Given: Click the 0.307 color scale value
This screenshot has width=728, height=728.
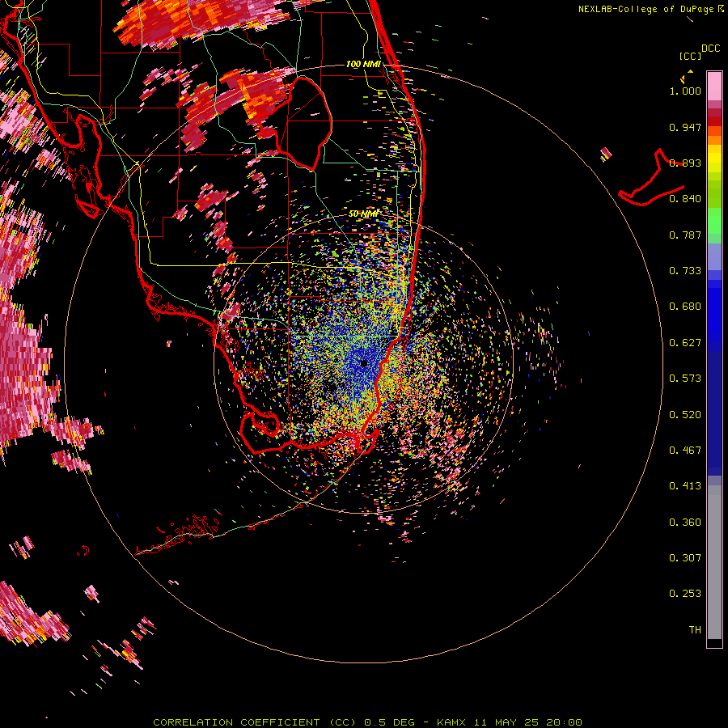Looking at the screenshot, I should click(685, 558).
